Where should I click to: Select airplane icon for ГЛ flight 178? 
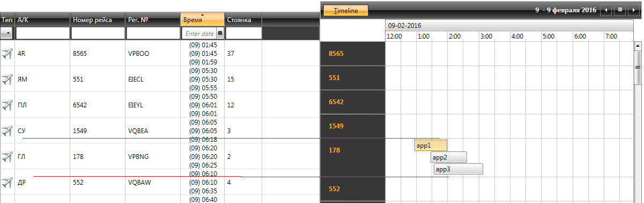pos(7,157)
